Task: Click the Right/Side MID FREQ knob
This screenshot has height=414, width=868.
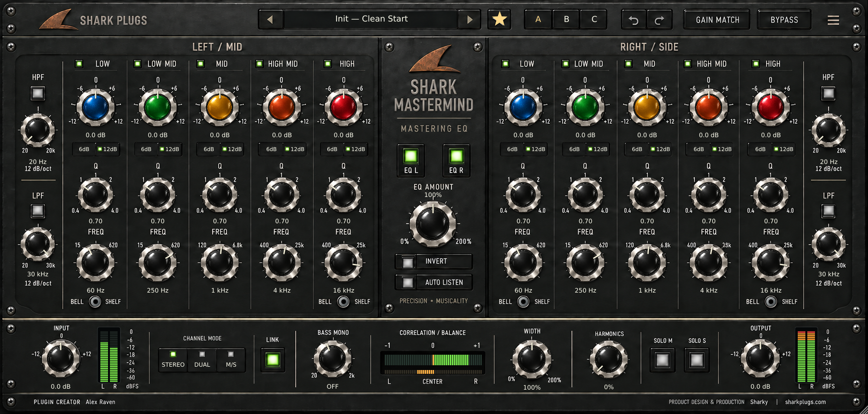Action: coord(647,262)
